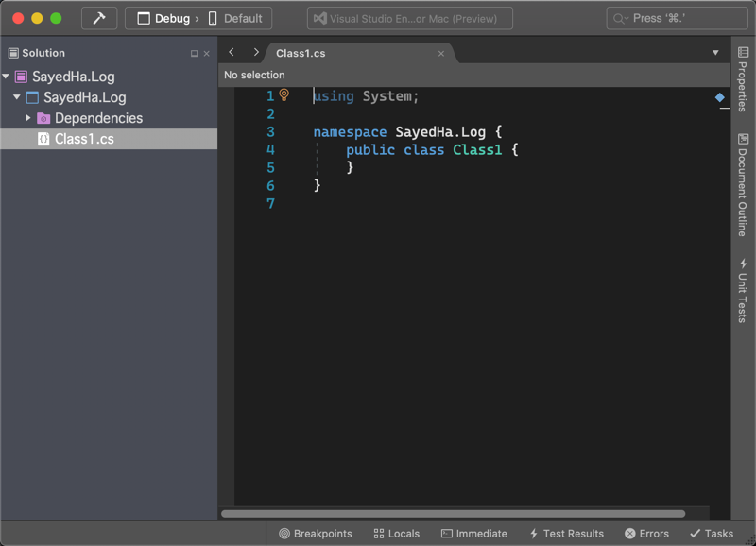756x546 pixels.
Task: Open the Tasks pad
Action: (x=712, y=534)
